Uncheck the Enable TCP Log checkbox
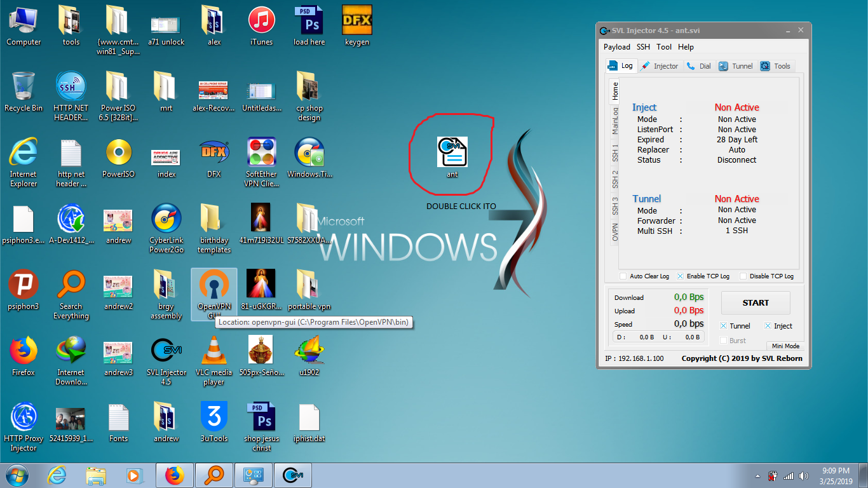The width and height of the screenshot is (868, 488). point(680,276)
